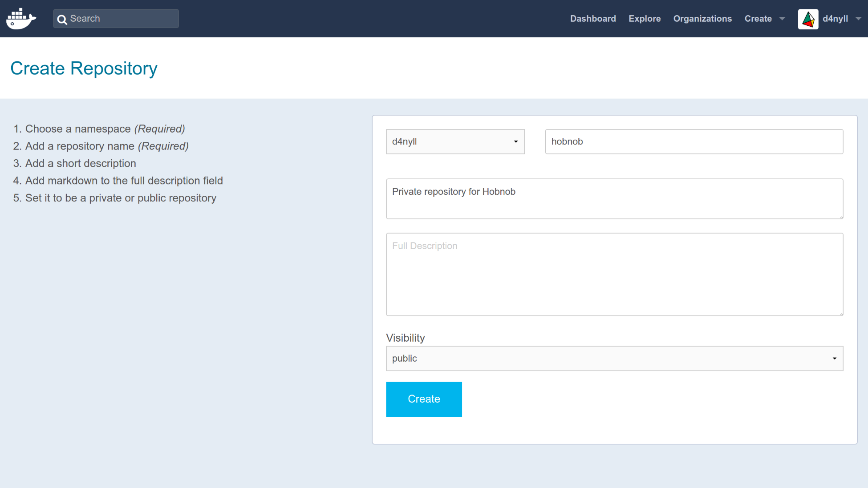Focus the Search box in the header
This screenshot has width=868, height=488.
click(122, 19)
